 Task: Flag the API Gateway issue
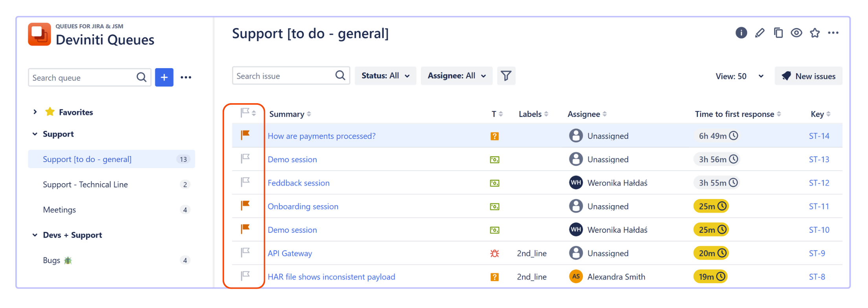(x=245, y=252)
